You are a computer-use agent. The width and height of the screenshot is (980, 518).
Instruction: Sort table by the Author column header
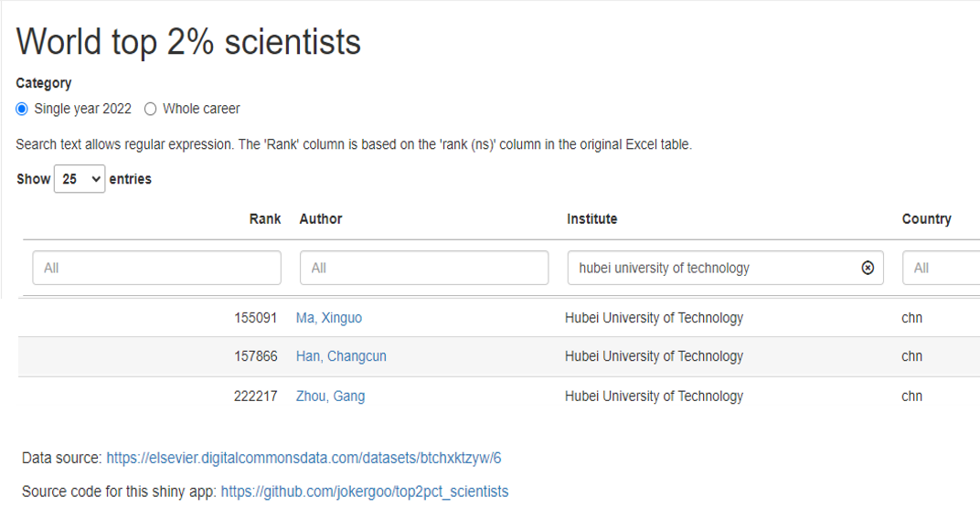[x=321, y=219]
